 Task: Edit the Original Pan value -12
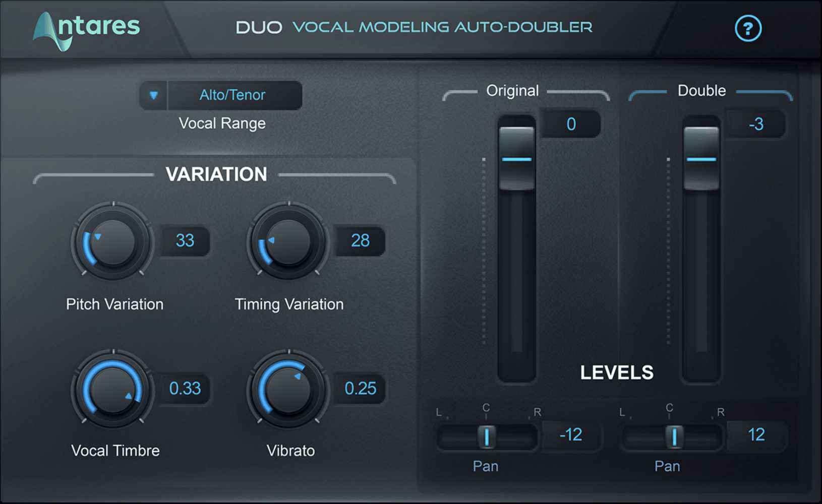(x=571, y=435)
